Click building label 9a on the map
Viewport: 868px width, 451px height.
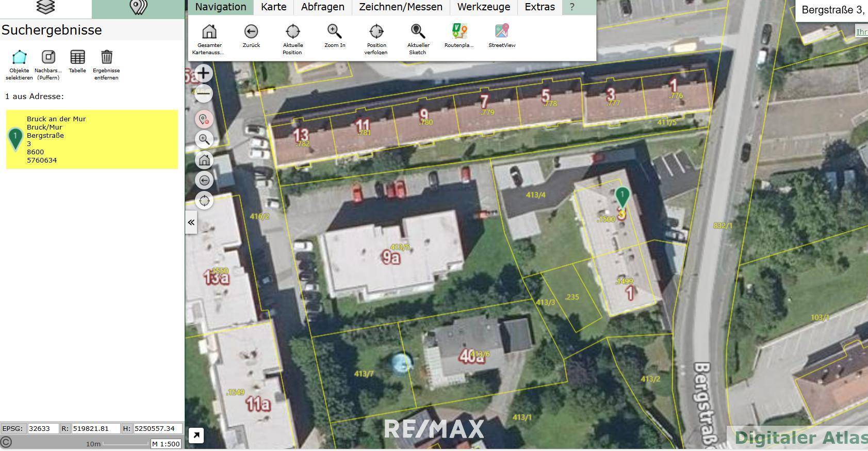(391, 257)
